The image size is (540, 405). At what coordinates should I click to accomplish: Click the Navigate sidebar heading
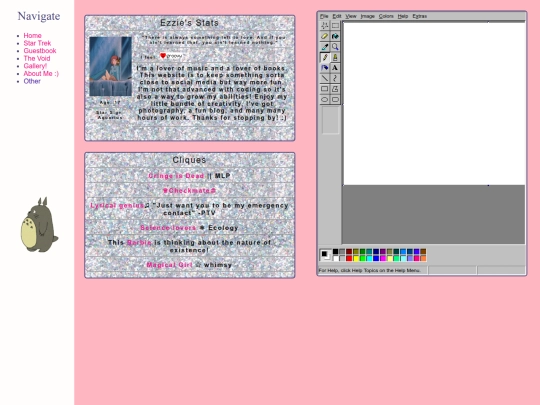(x=39, y=16)
